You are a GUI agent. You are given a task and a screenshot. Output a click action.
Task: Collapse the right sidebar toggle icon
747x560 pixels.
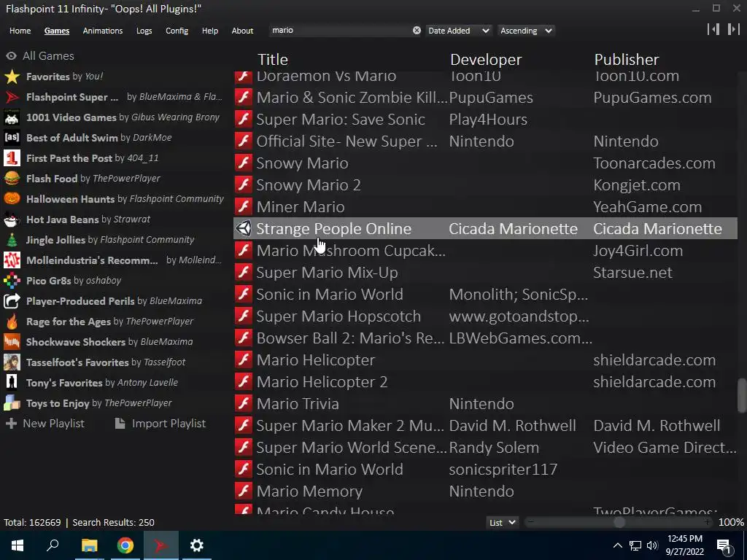(734, 29)
